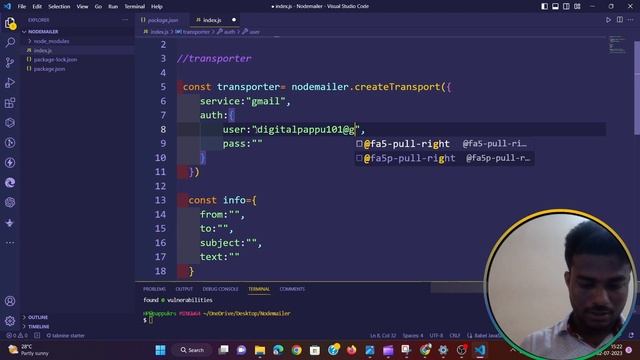Viewport: 640px width, 360px height.
Task: Open the Help menu
Action: click(157, 7)
